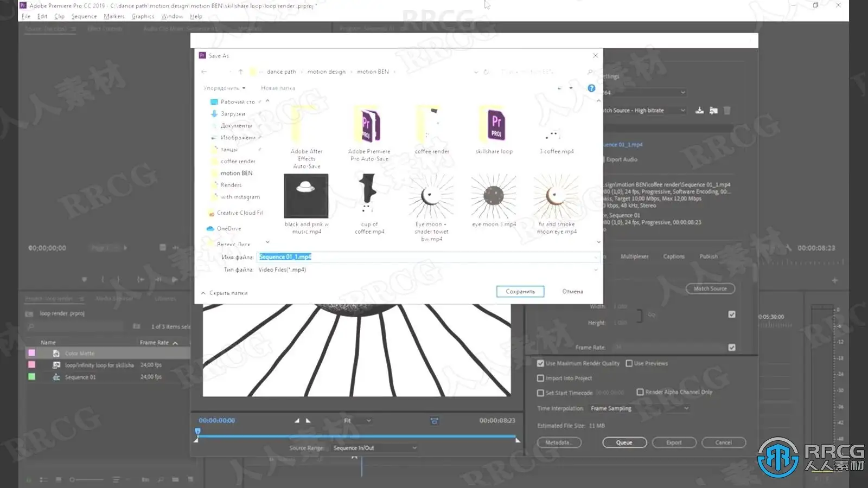
Task: Click the Export button
Action: click(x=674, y=442)
